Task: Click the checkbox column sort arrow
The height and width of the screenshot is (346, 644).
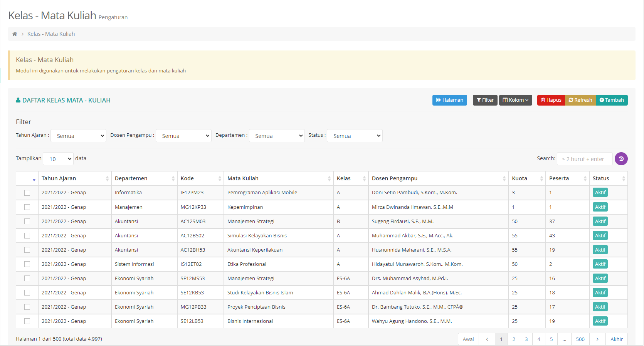Action: (x=34, y=180)
